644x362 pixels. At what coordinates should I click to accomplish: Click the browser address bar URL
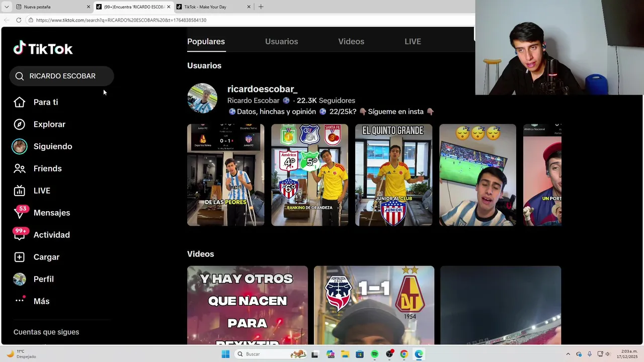tap(121, 20)
